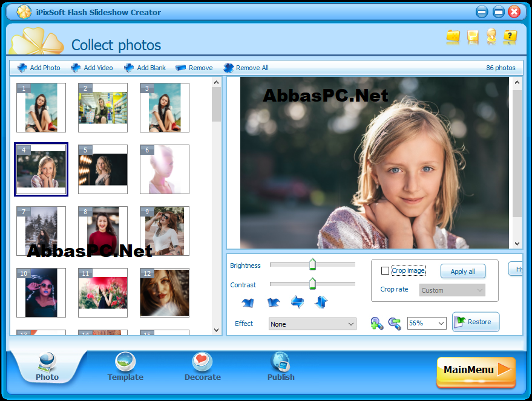Screen dimensions: 532x401
Task: Click photo list scrollbar down arrow
Action: click(x=217, y=330)
